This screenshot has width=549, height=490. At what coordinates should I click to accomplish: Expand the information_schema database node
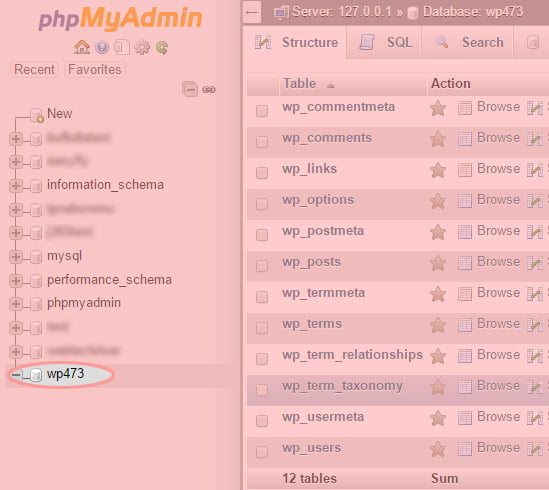click(15, 186)
